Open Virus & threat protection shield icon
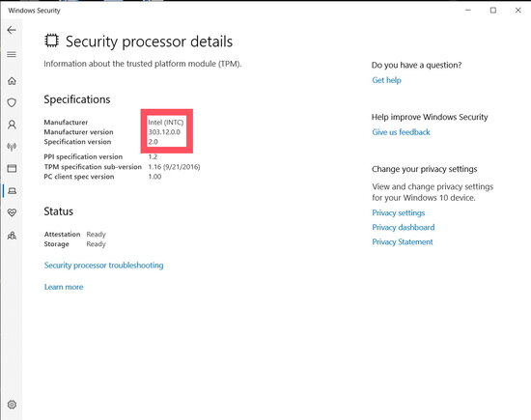Screen dimensions: 531x420 point(12,102)
